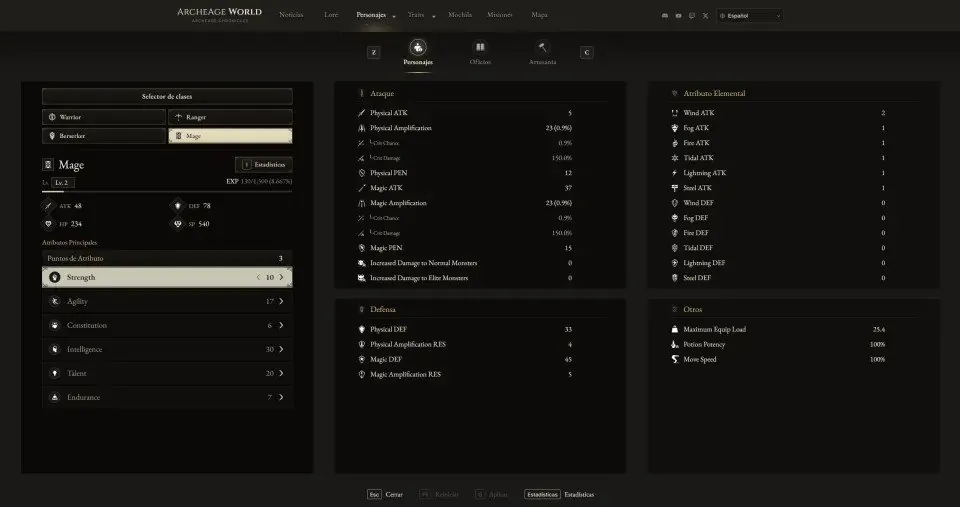The image size is (960, 507).
Task: Click the C next-tab key icon
Action: click(587, 53)
